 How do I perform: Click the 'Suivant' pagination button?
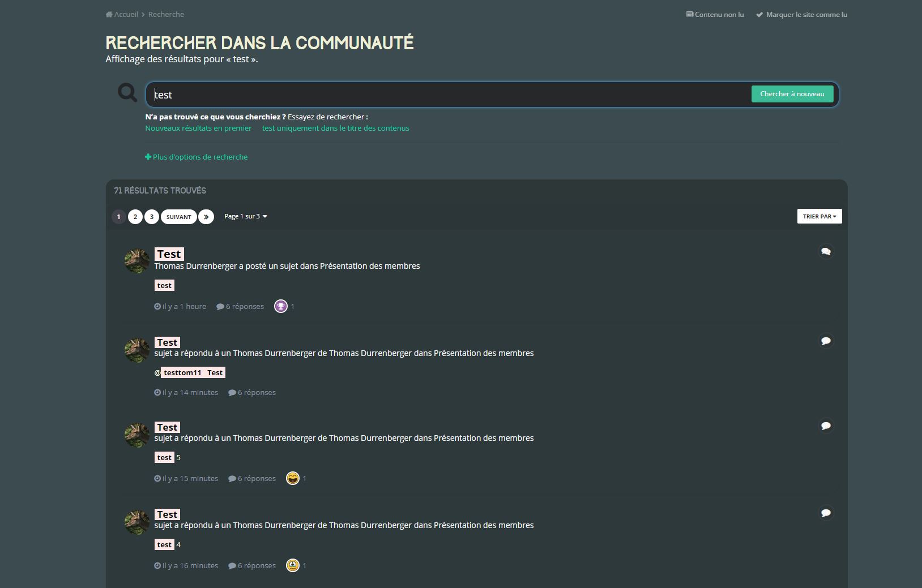[x=178, y=217]
